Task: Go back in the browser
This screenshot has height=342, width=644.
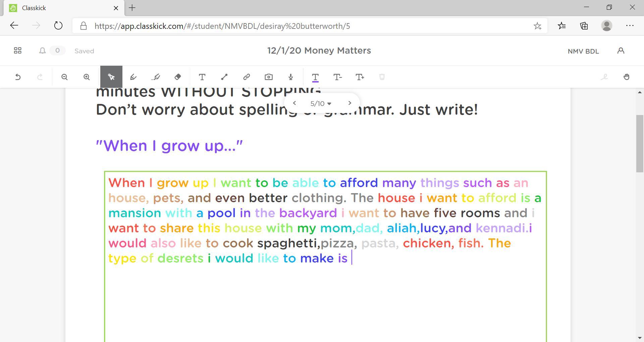Action: tap(14, 26)
